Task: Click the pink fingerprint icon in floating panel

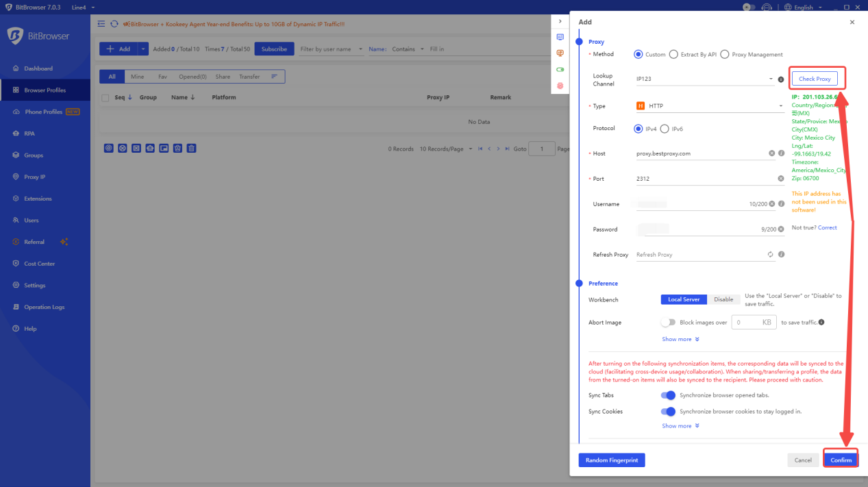Action: (560, 86)
